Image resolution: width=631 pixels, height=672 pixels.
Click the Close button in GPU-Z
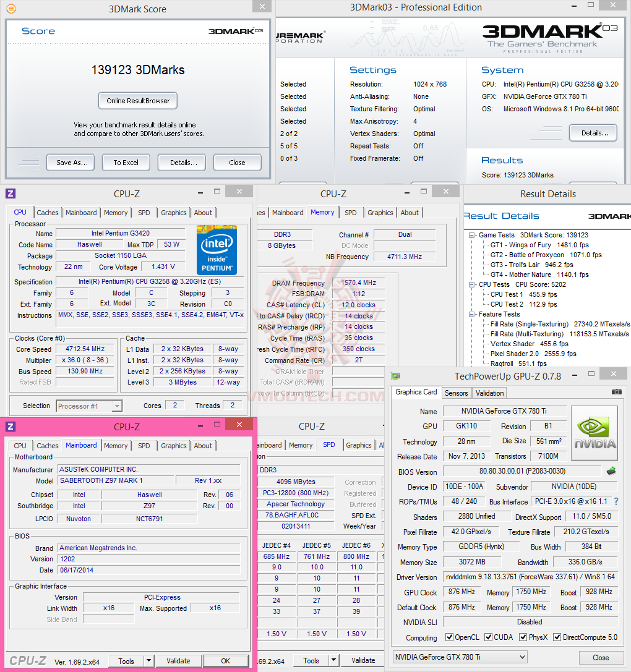[x=601, y=657]
